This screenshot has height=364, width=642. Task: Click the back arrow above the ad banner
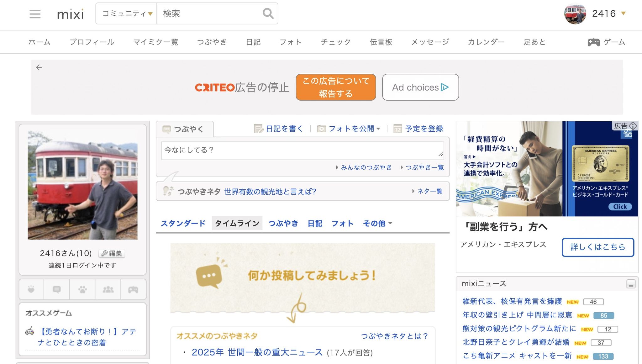click(39, 67)
